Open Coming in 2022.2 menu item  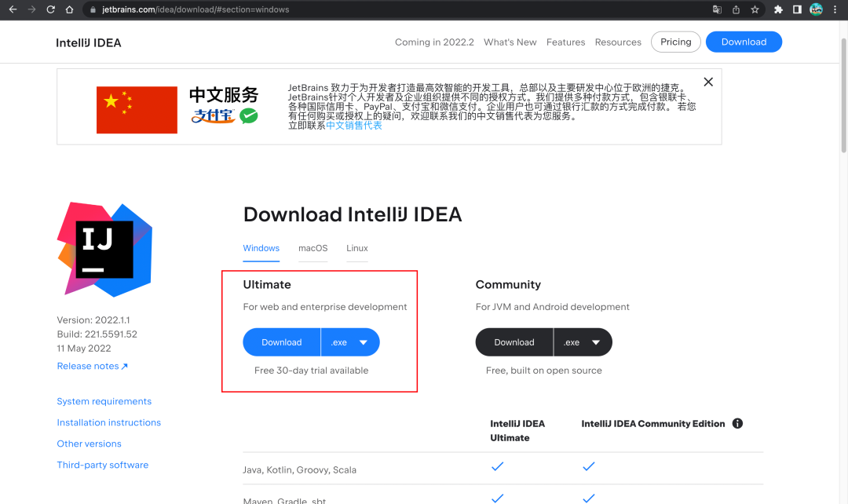click(434, 42)
